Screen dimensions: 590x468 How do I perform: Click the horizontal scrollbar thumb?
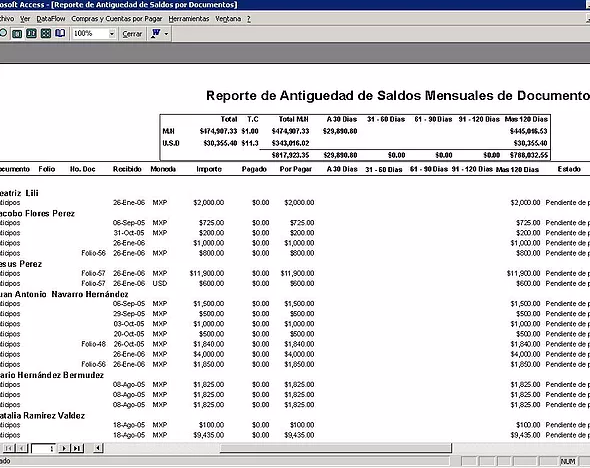[336, 448]
